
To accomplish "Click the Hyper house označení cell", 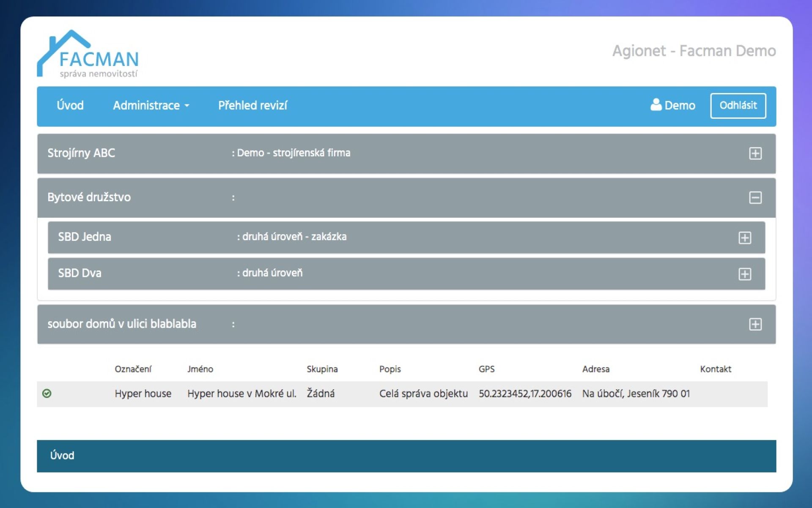I will pos(143,393).
